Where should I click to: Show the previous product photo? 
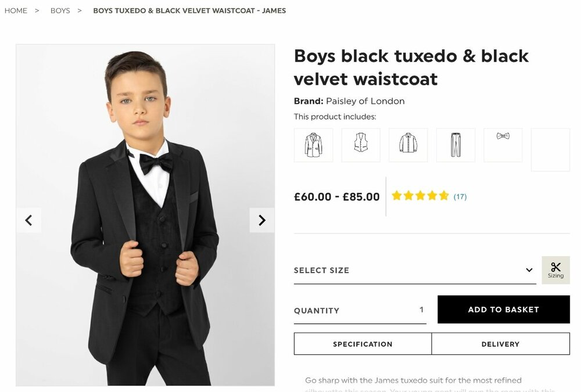pyautogui.click(x=28, y=220)
